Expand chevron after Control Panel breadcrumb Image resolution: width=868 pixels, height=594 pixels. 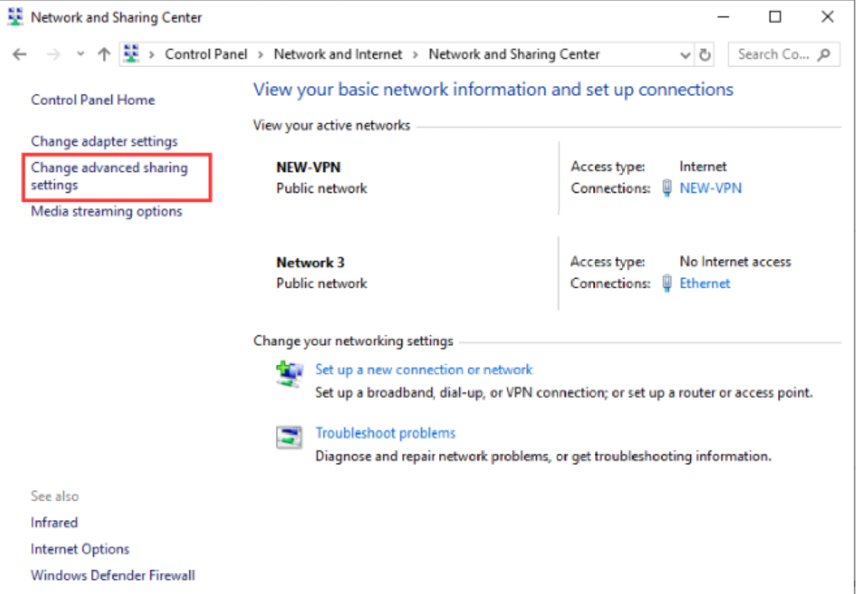(260, 55)
